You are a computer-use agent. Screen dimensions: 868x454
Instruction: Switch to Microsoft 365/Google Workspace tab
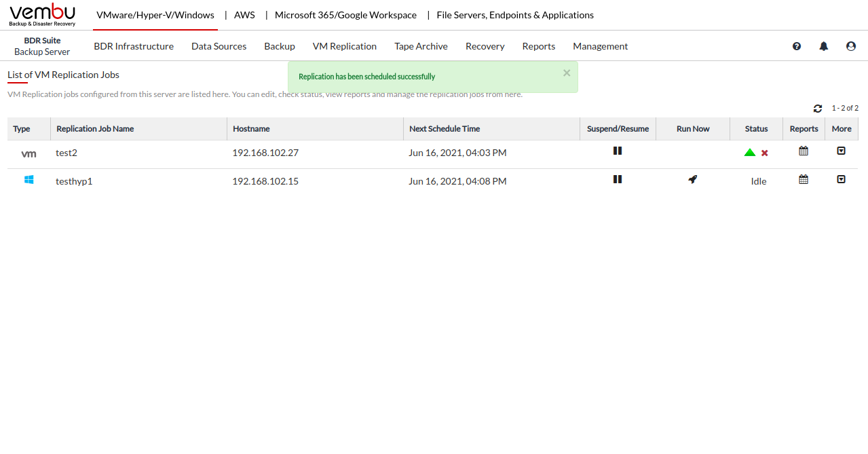(x=345, y=15)
